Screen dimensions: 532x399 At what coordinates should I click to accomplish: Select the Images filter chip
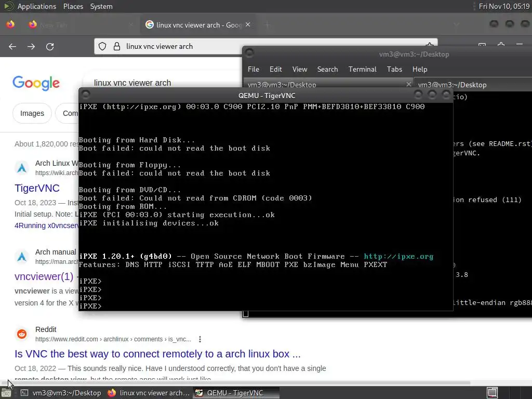pos(32,113)
